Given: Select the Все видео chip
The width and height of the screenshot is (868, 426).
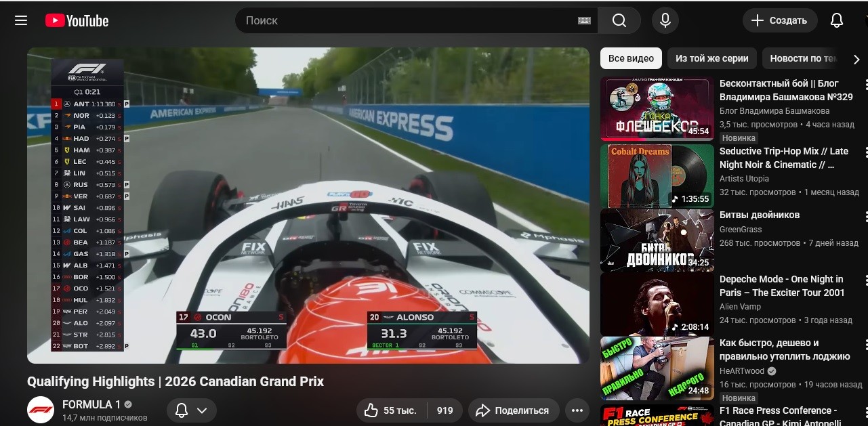Looking at the screenshot, I should coord(631,58).
